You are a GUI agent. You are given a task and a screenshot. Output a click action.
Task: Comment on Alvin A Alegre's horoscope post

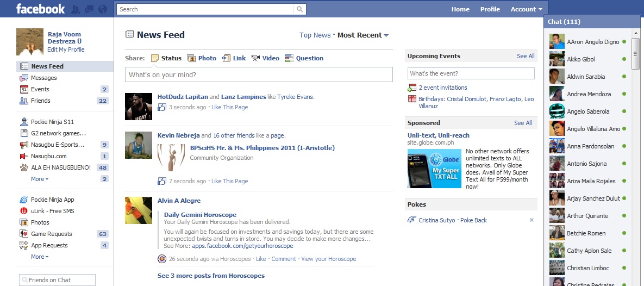(283, 259)
